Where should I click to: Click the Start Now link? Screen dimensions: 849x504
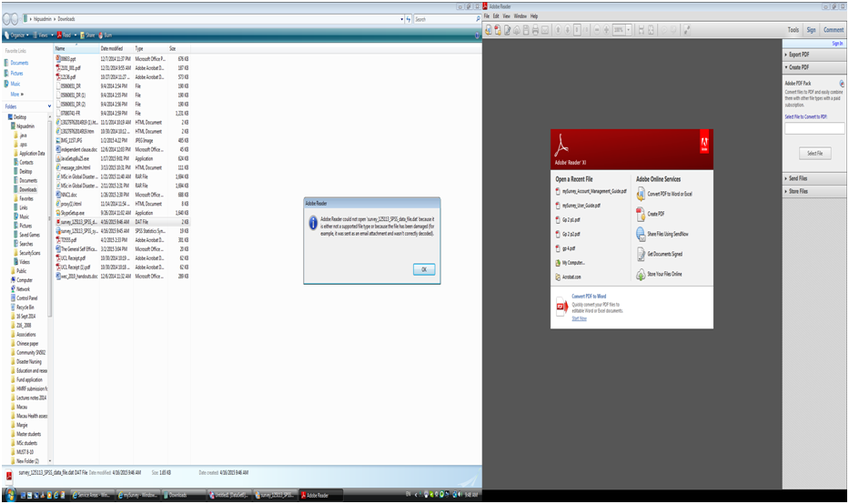tap(579, 318)
